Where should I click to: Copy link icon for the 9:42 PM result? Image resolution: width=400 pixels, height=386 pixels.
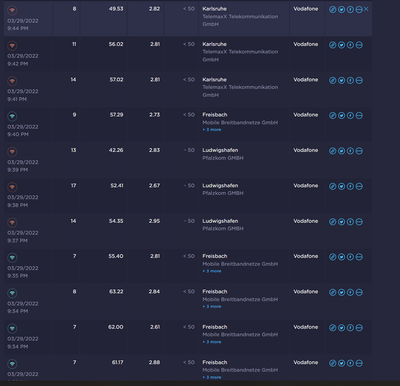point(333,45)
